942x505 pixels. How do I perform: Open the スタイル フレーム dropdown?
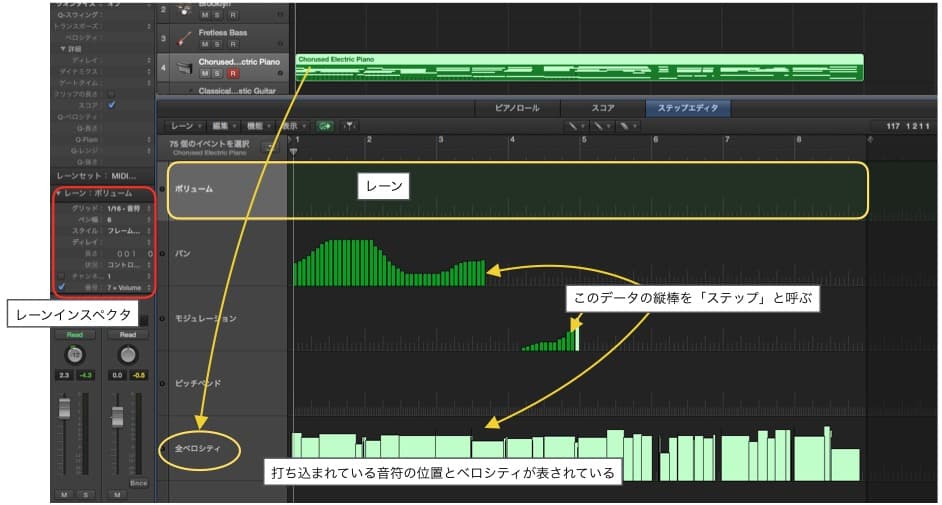pos(129,231)
